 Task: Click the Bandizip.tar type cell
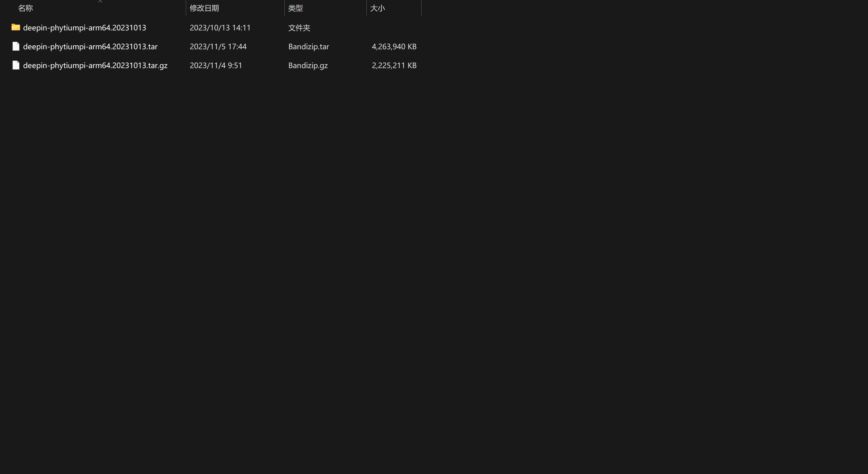[x=309, y=47]
